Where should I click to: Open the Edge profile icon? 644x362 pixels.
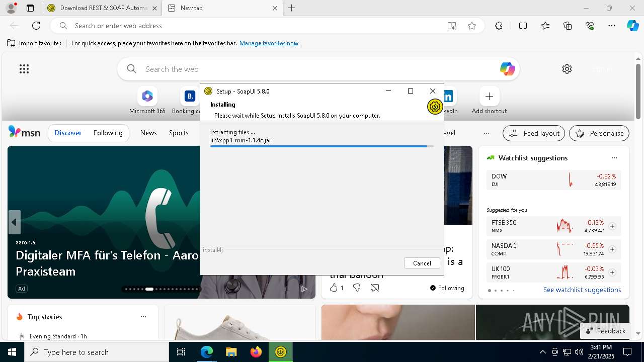tap(11, 8)
